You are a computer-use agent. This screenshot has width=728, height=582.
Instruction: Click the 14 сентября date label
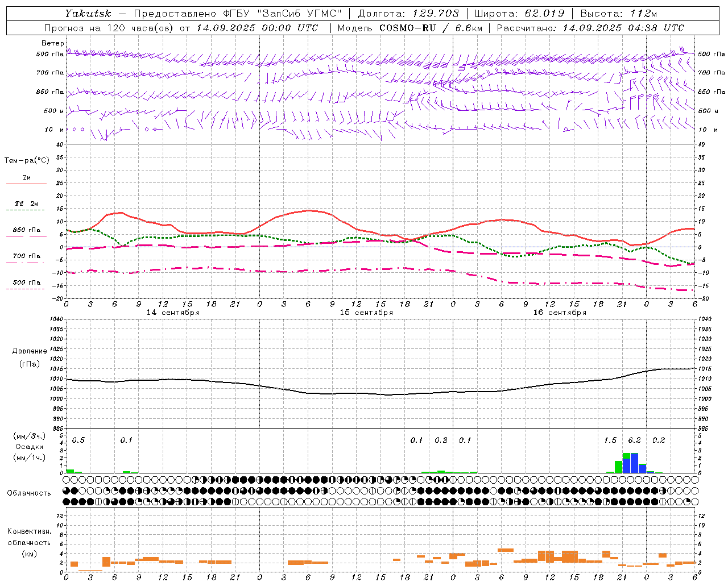pyautogui.click(x=173, y=313)
